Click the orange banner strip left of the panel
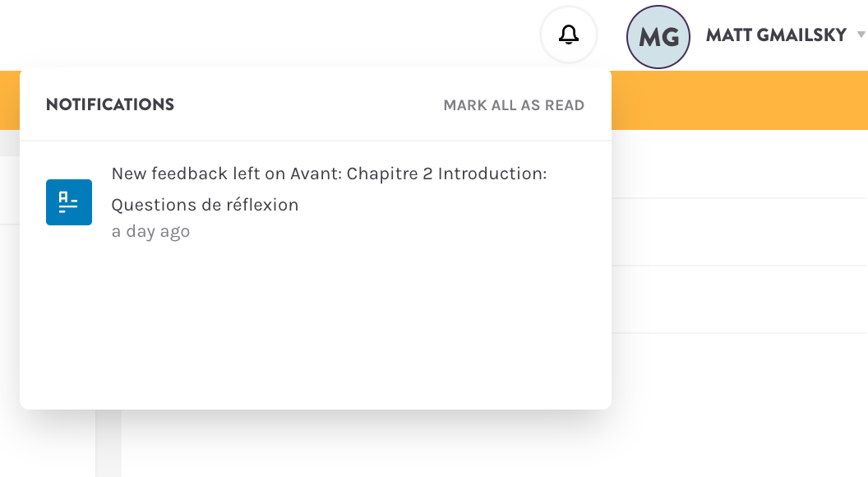Image resolution: width=868 pixels, height=477 pixels. (9, 100)
